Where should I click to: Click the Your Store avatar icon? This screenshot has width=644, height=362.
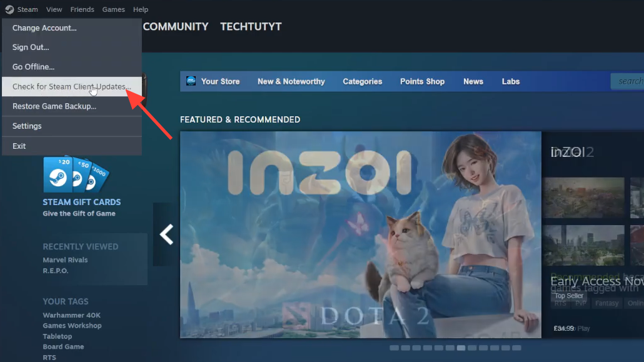191,81
